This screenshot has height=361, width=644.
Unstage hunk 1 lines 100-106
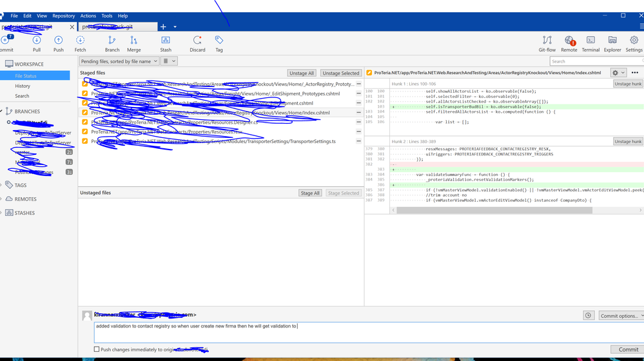coord(628,84)
